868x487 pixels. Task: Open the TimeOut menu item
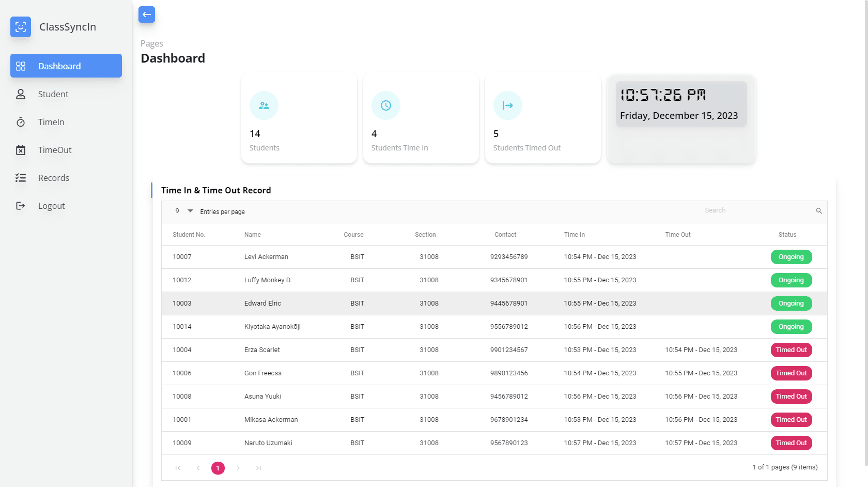coord(66,150)
